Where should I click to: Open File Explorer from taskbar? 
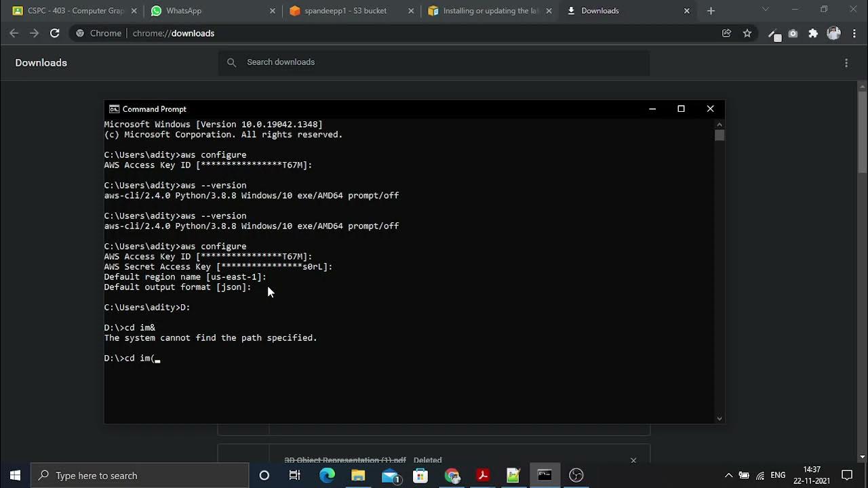pos(358,475)
